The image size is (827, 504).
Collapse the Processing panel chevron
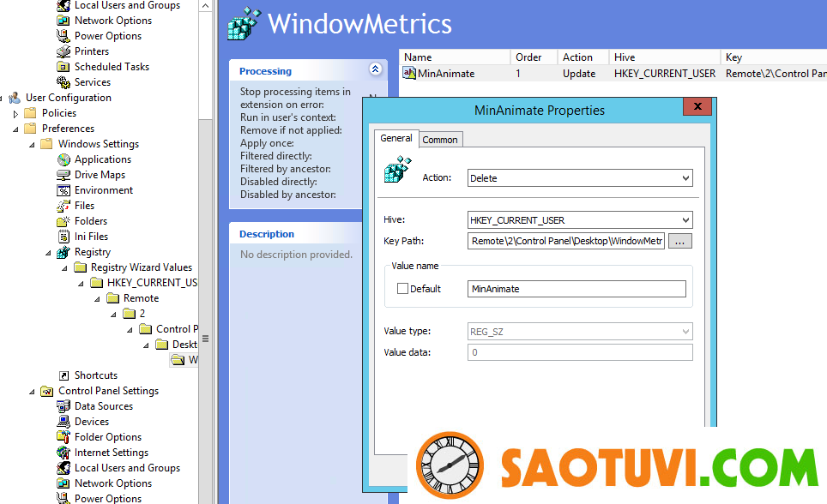(x=375, y=69)
